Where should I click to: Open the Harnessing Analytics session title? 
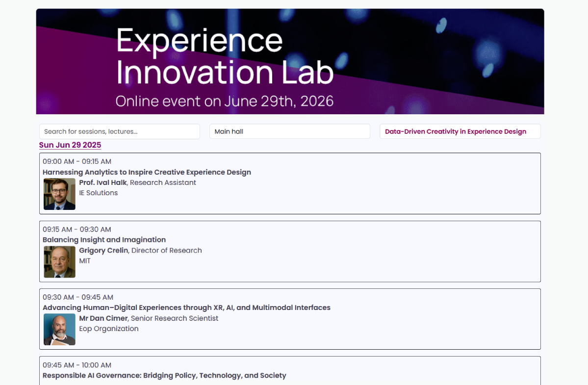point(147,172)
